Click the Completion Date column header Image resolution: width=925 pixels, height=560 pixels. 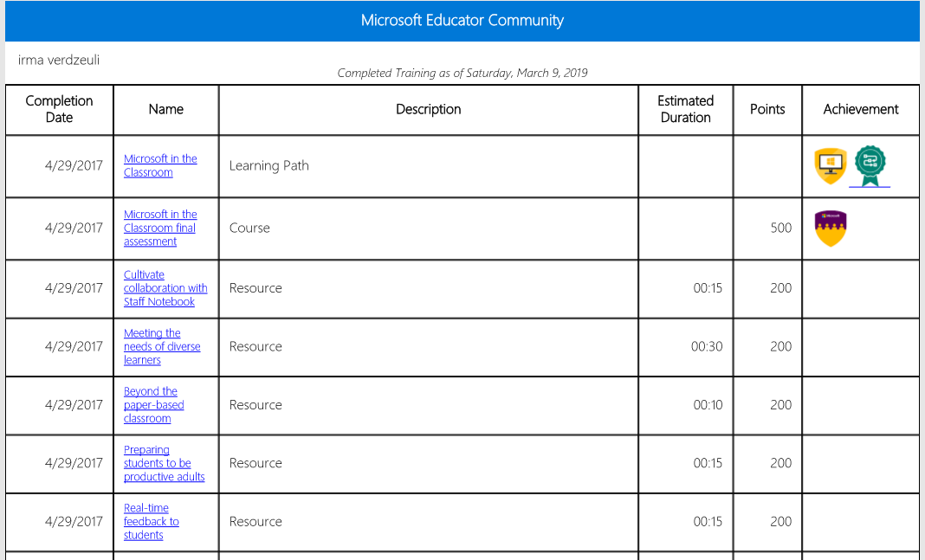59,109
